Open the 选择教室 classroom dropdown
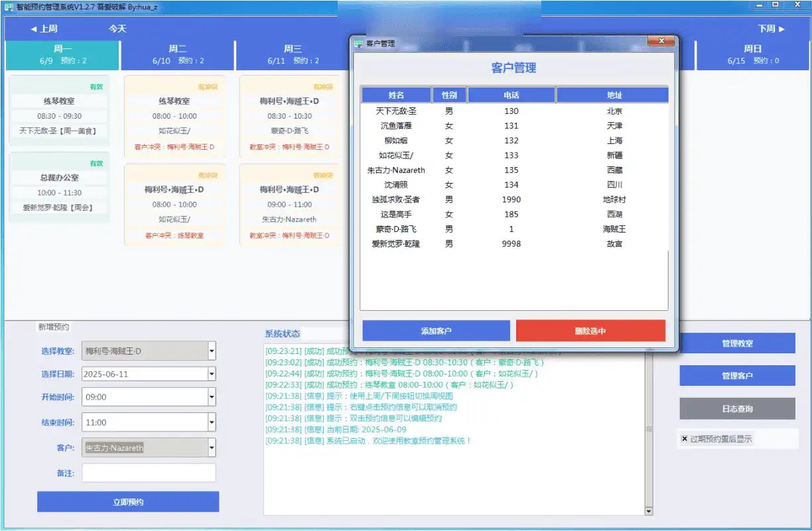This screenshot has width=812, height=531. click(212, 351)
